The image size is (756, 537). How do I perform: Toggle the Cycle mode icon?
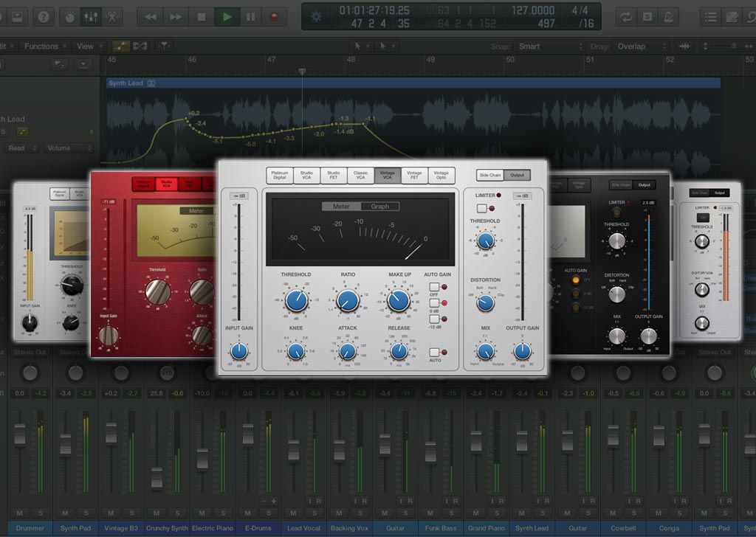(x=626, y=18)
